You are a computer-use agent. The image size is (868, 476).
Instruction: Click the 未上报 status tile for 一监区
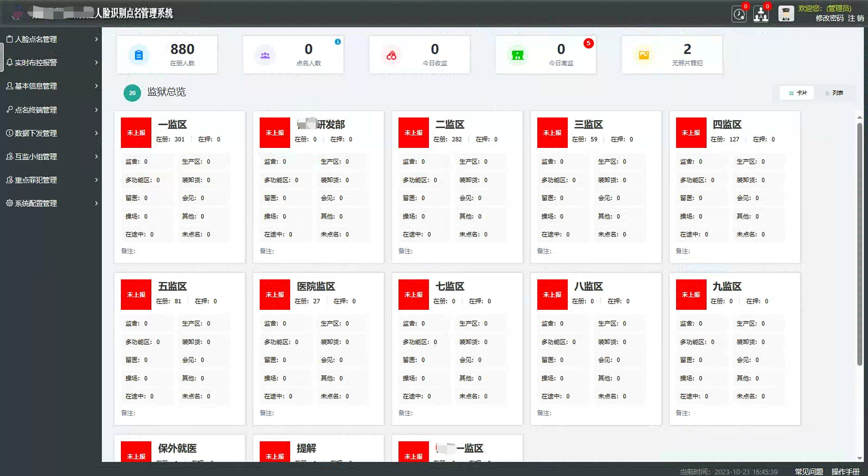(x=136, y=133)
